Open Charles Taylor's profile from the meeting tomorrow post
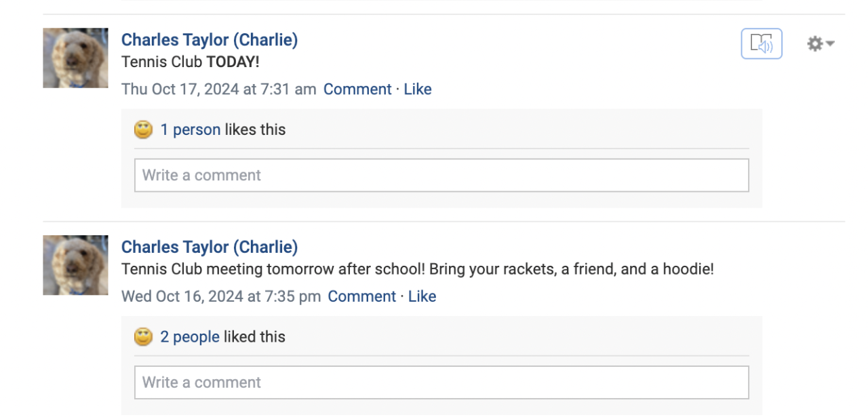868x417 pixels. click(x=209, y=247)
